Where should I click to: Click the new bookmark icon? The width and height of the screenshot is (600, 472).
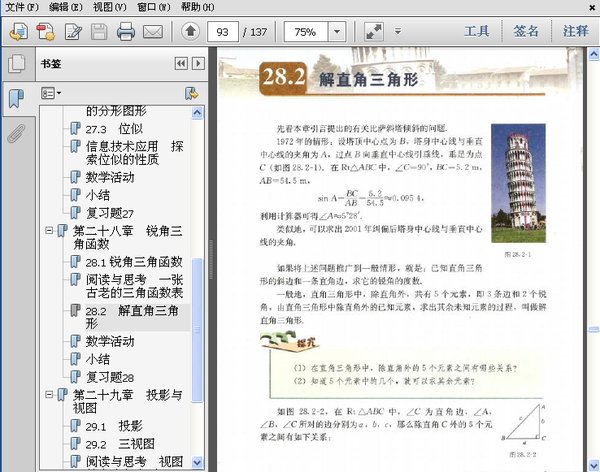191,93
